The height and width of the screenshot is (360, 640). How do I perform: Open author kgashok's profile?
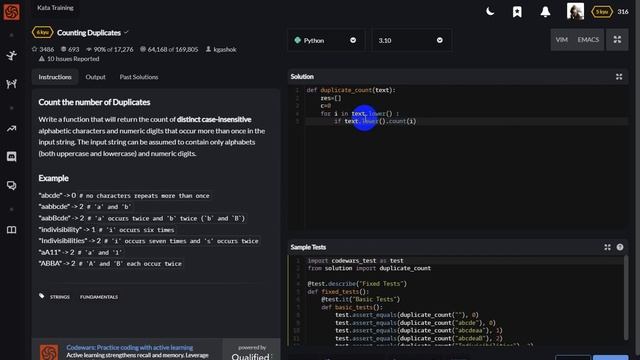pos(221,49)
